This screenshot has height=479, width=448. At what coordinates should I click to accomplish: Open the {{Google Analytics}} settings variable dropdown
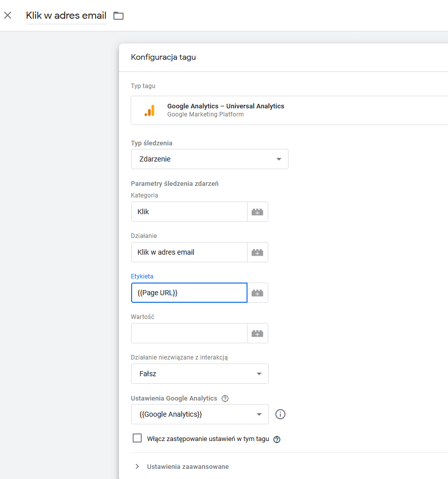[x=199, y=414]
